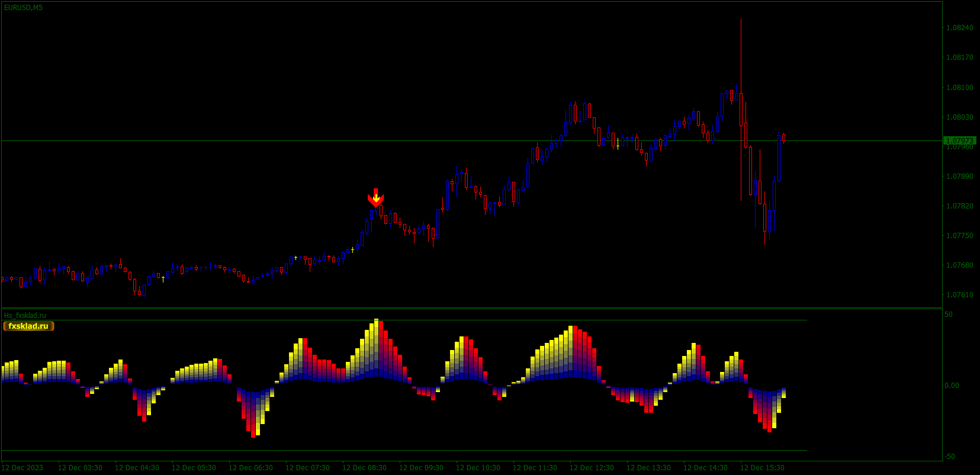Click the 12 Dec 05:30 time label
The height and width of the screenshot is (475, 980).
coord(194,468)
